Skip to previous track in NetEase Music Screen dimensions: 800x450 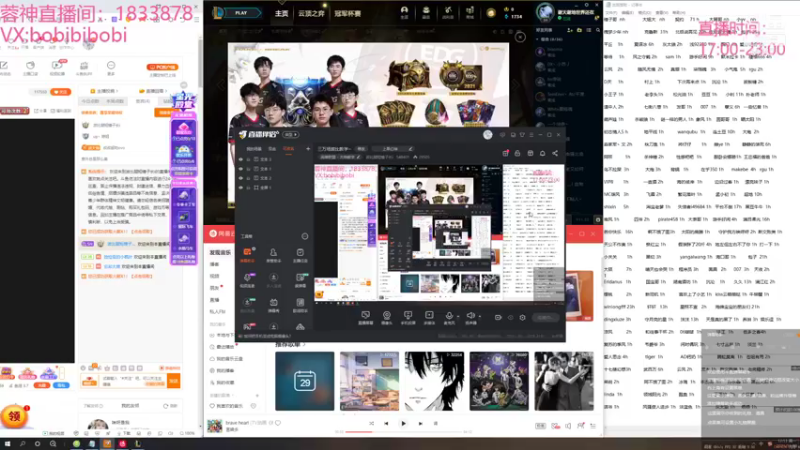[386, 423]
